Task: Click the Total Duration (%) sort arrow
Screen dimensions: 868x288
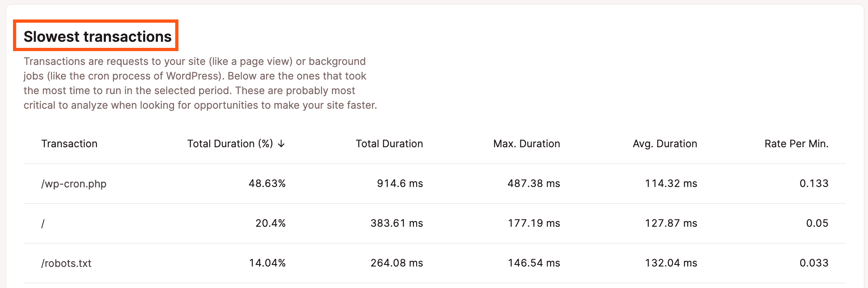Action: pyautogui.click(x=281, y=144)
